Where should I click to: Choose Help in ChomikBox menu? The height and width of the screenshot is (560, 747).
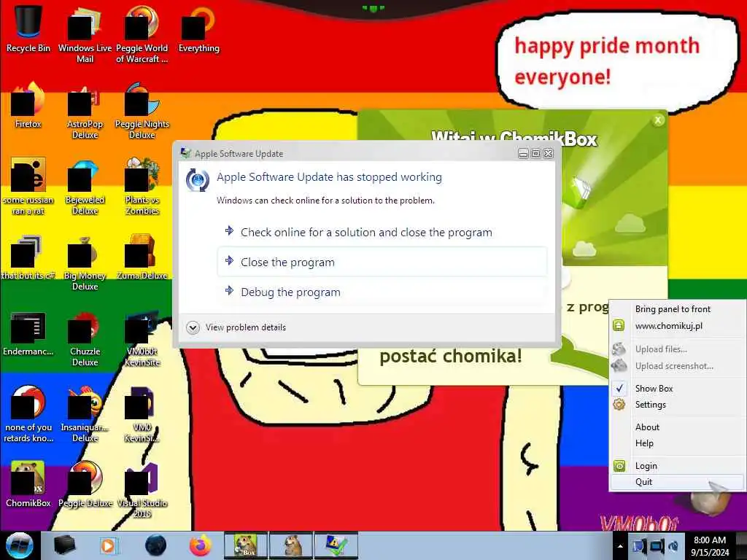677,443
